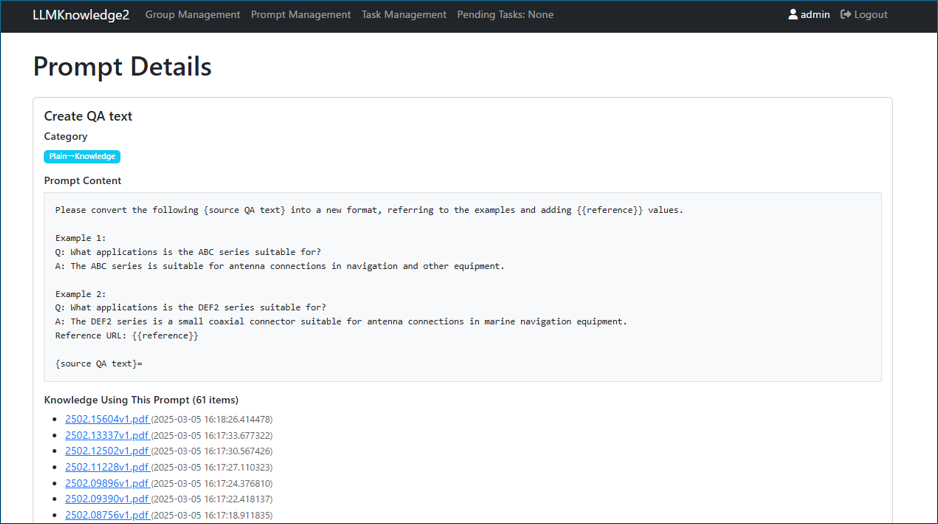This screenshot has height=524, width=938.
Task: Open the 2502.13337v1.pdf knowledge link
Action: [106, 436]
